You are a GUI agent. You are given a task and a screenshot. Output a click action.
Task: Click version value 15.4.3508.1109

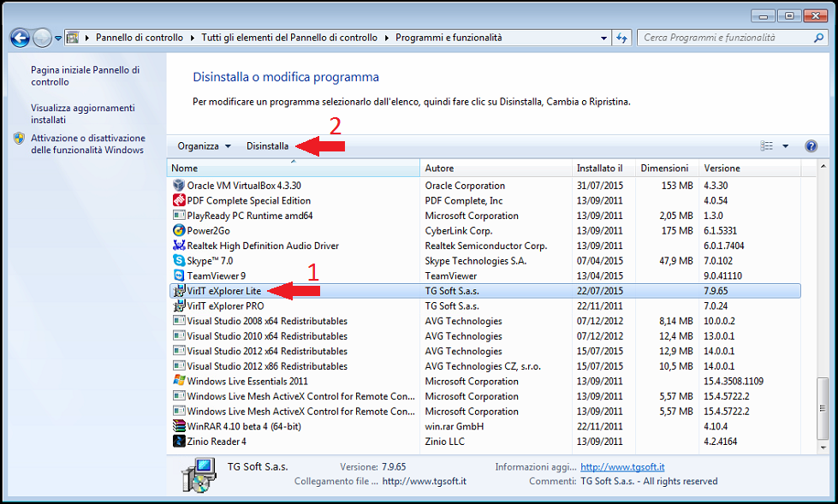734,381
